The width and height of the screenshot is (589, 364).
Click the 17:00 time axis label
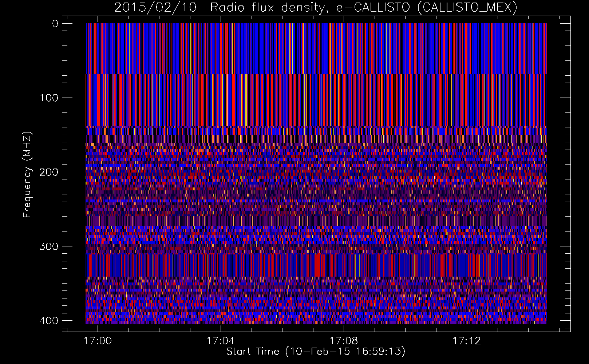tap(98, 341)
